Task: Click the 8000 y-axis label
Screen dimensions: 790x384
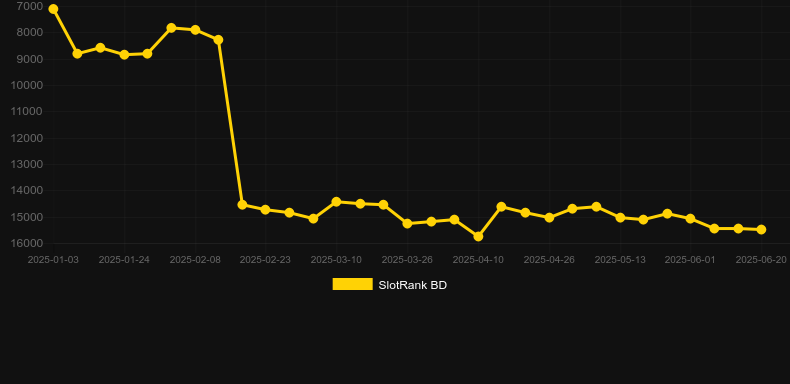Action: pos(30,32)
